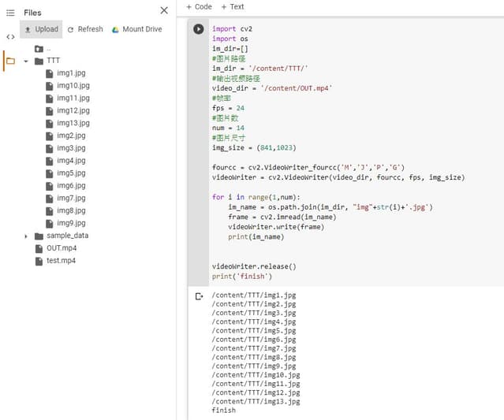Collapse the TTT folder
The height and width of the screenshot is (420, 504).
26,61
